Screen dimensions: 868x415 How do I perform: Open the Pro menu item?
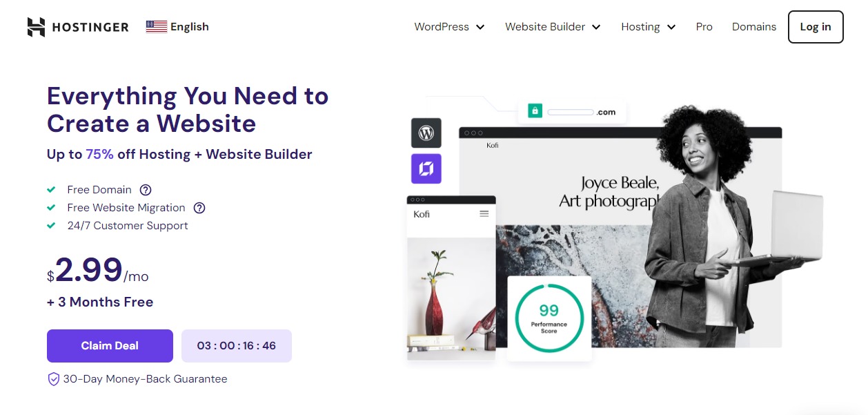coord(704,27)
